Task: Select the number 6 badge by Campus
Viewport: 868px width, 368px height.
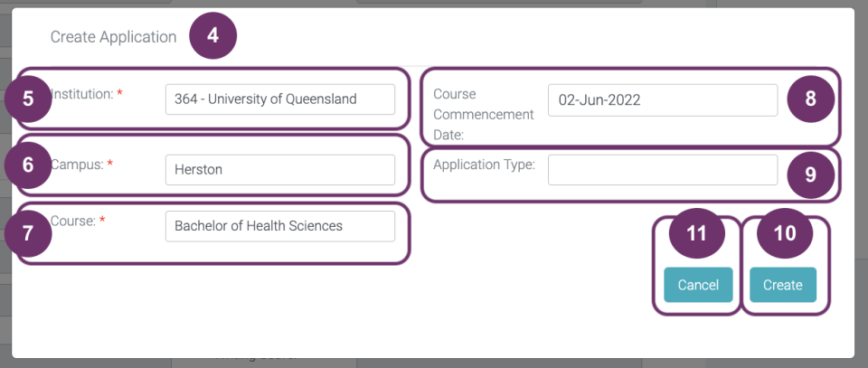Action: (28, 165)
